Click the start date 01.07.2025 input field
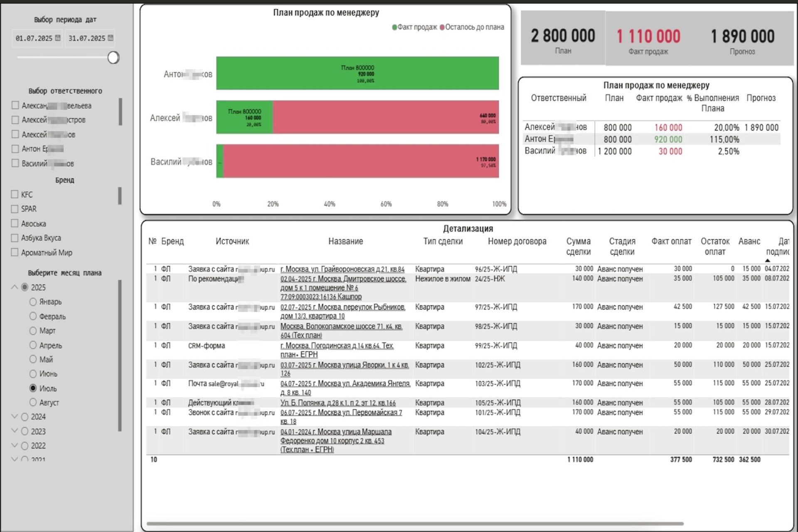This screenshot has width=798, height=532. tap(34, 38)
